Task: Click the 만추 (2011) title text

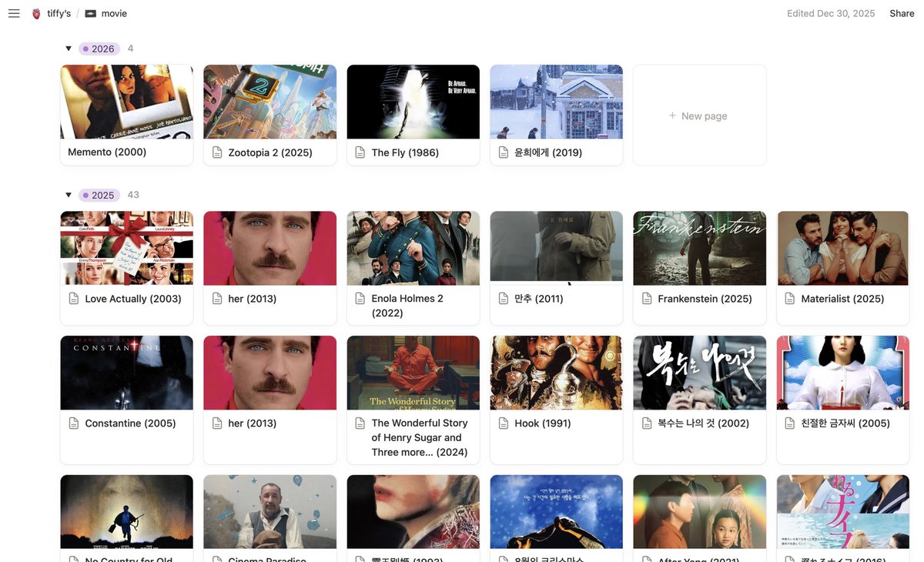Action: (x=539, y=299)
